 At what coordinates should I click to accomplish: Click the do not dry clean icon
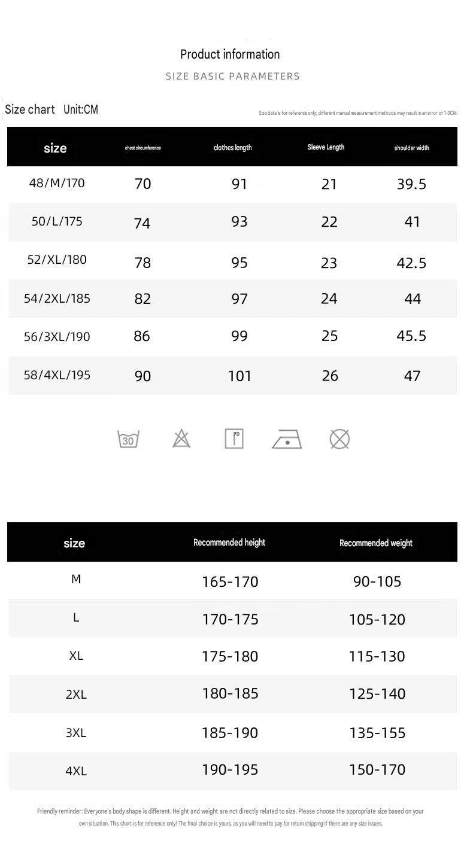[339, 439]
